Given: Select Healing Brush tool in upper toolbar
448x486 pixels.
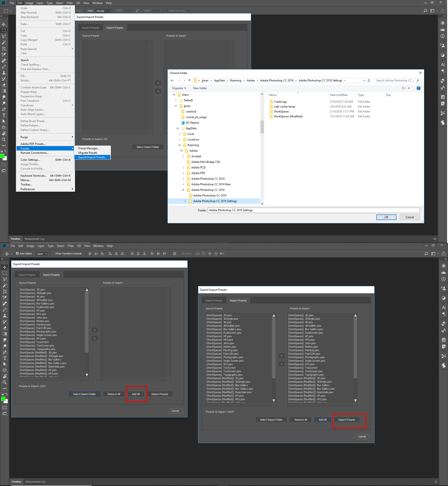Looking at the screenshot, I should (4, 61).
